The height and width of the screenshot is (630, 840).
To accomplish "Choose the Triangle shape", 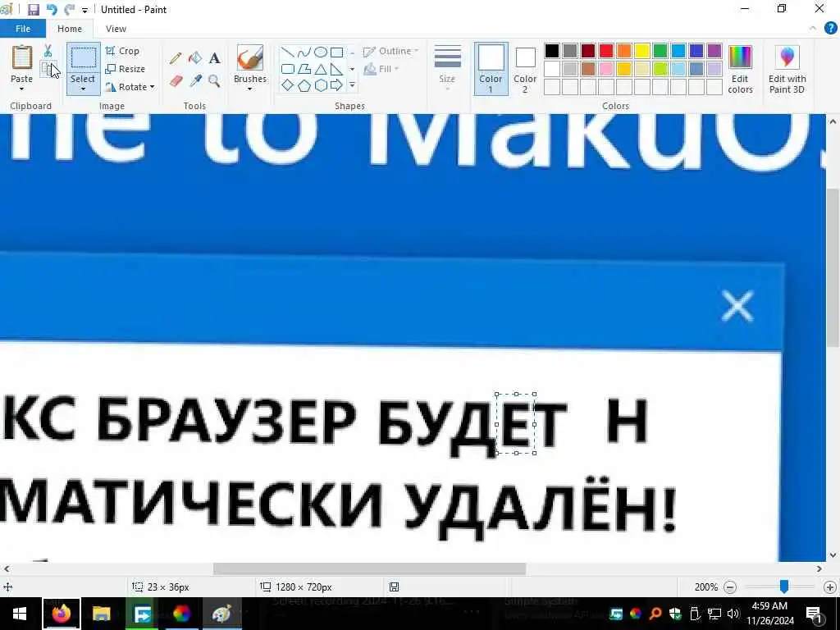I will [321, 69].
